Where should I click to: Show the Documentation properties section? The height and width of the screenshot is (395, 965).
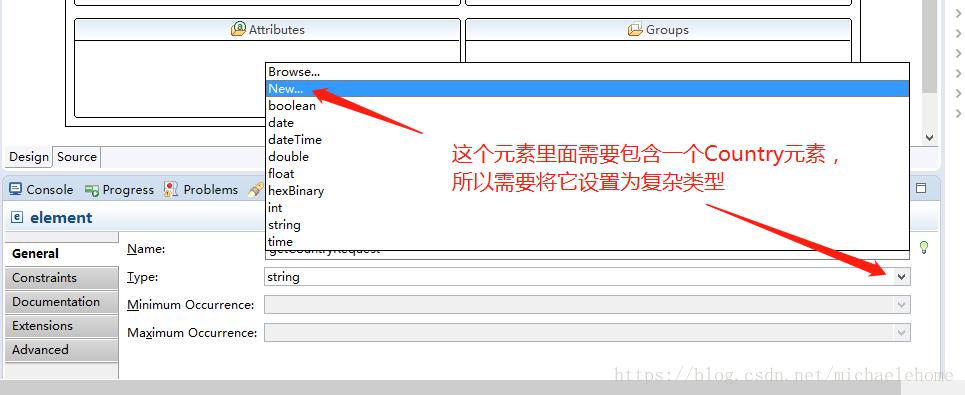62,301
